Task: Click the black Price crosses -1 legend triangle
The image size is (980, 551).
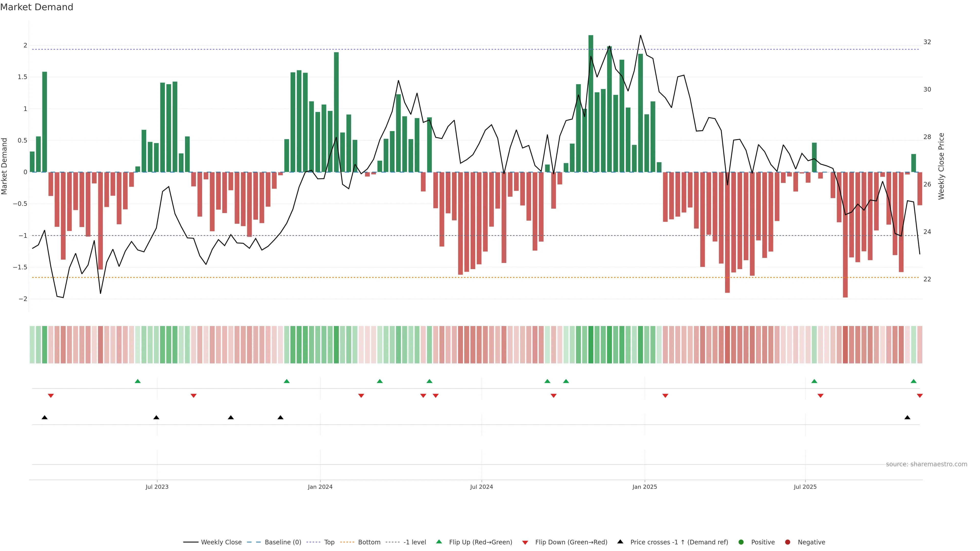Action: (x=620, y=542)
